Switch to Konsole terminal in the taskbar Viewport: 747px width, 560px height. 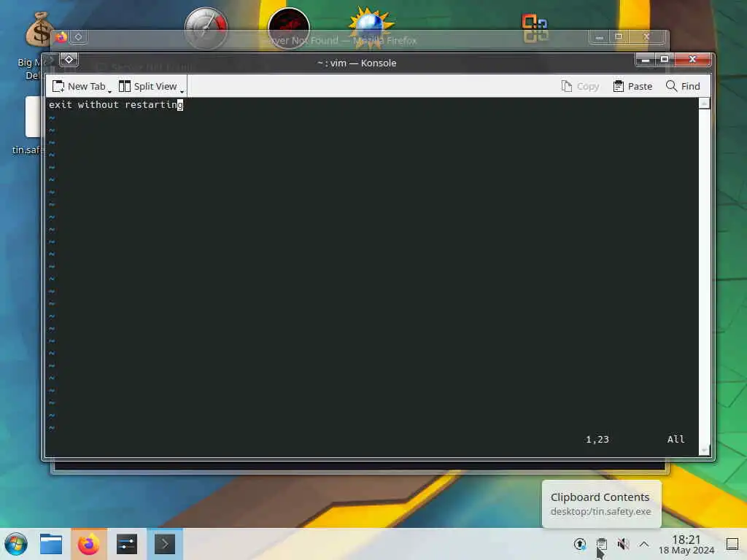point(165,544)
